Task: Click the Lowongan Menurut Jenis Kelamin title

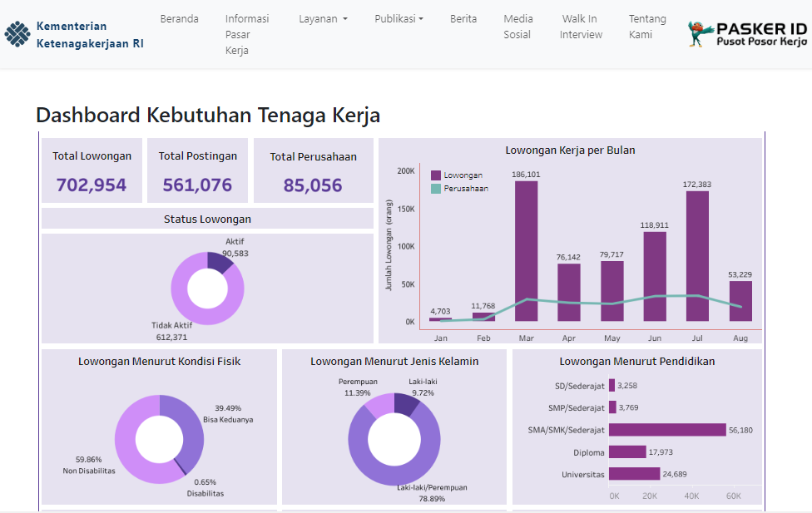Action: coord(394,362)
